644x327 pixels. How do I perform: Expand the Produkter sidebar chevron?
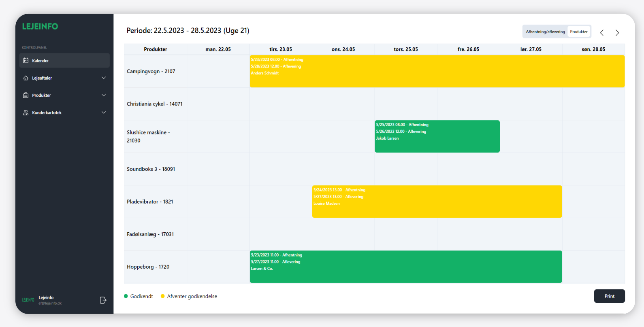click(x=104, y=96)
